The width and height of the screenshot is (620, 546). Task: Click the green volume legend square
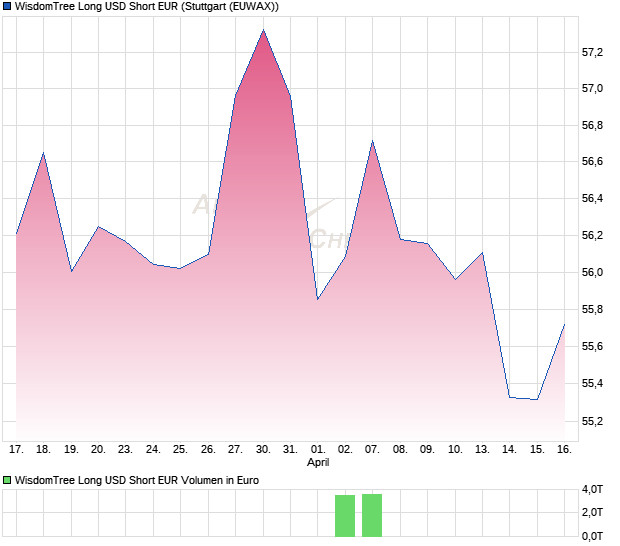point(8,480)
